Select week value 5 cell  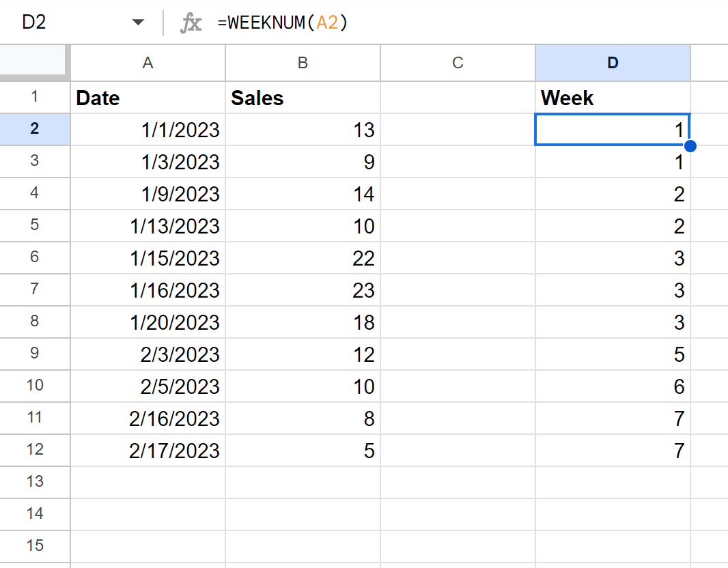(x=613, y=354)
